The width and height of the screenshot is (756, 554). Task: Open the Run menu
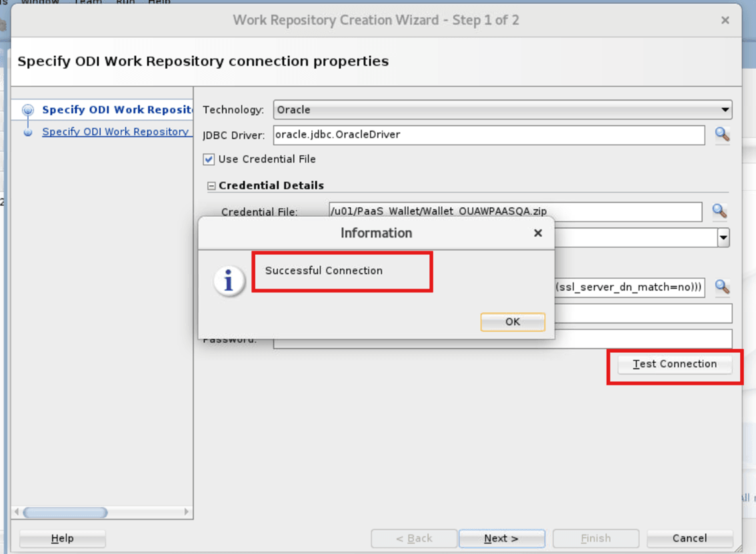(125, 3)
